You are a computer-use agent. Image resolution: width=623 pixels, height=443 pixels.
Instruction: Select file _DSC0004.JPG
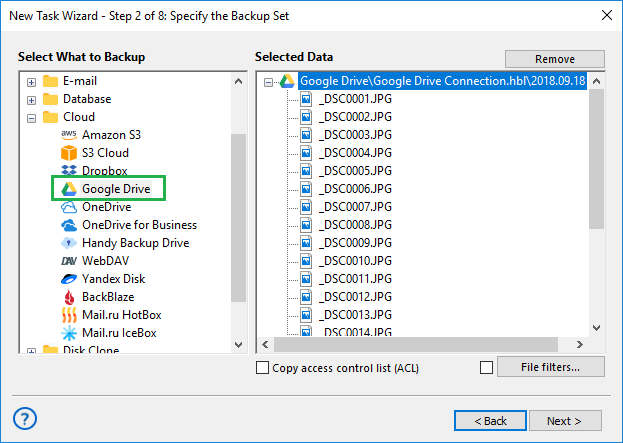pyautogui.click(x=355, y=153)
